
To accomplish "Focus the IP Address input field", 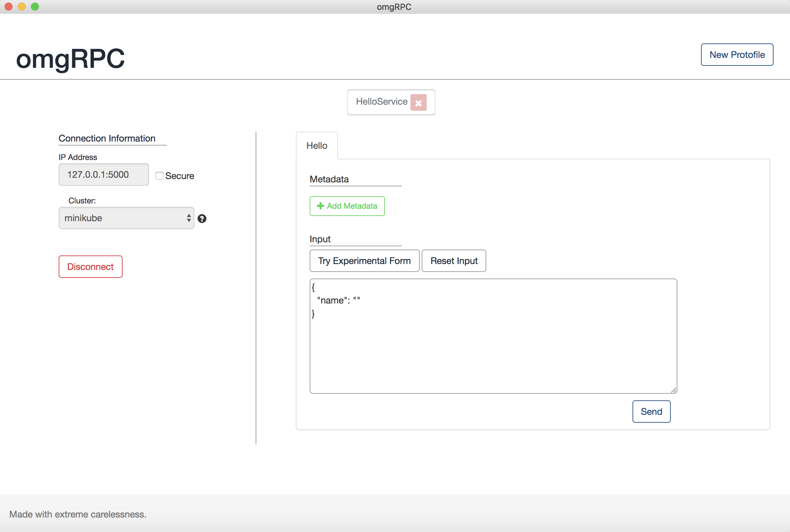I will [x=103, y=174].
